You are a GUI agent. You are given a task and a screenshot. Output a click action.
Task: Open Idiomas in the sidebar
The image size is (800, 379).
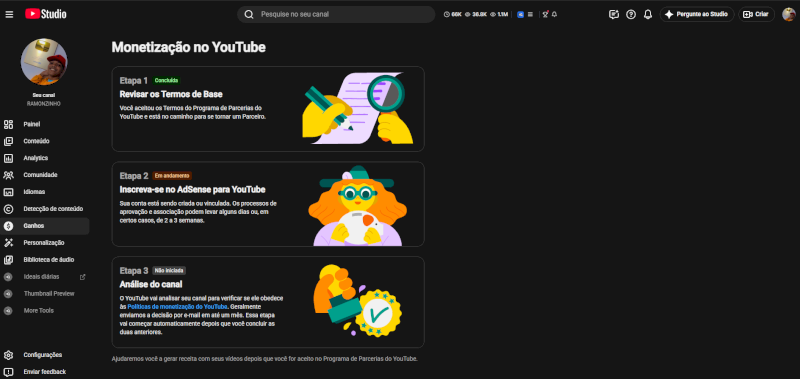(45, 192)
